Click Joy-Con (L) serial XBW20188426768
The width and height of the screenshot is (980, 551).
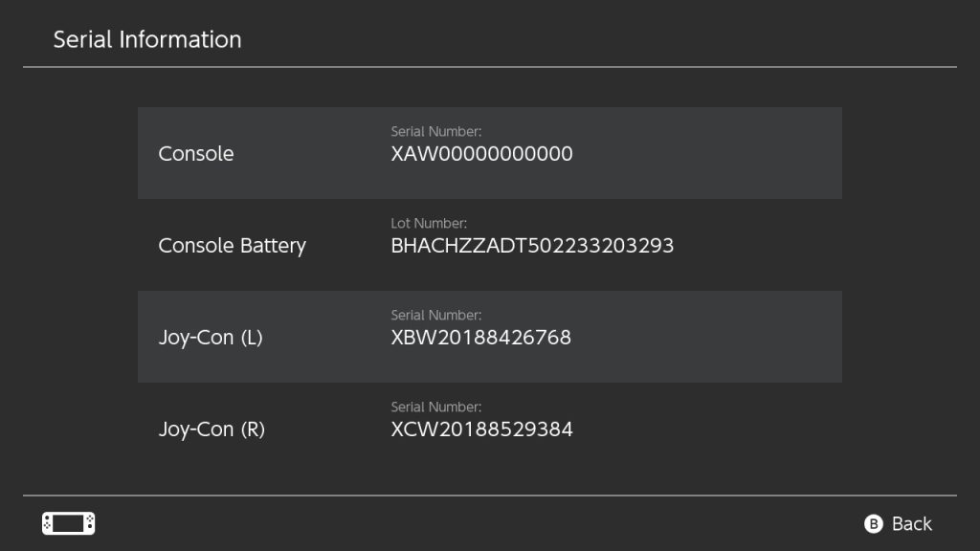click(x=480, y=338)
